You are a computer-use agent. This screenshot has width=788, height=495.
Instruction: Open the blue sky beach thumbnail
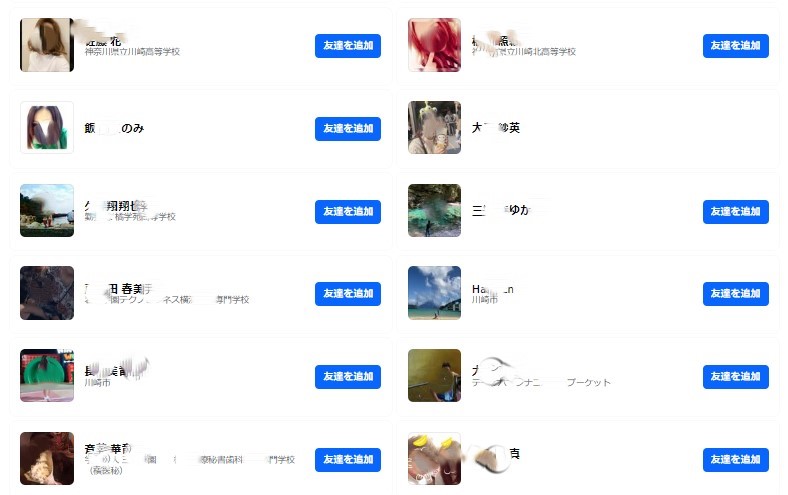pyautogui.click(x=434, y=293)
